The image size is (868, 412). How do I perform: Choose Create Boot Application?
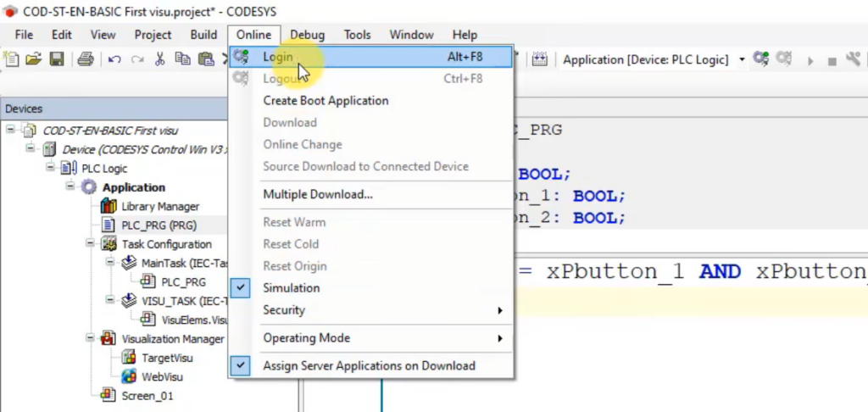pos(325,101)
